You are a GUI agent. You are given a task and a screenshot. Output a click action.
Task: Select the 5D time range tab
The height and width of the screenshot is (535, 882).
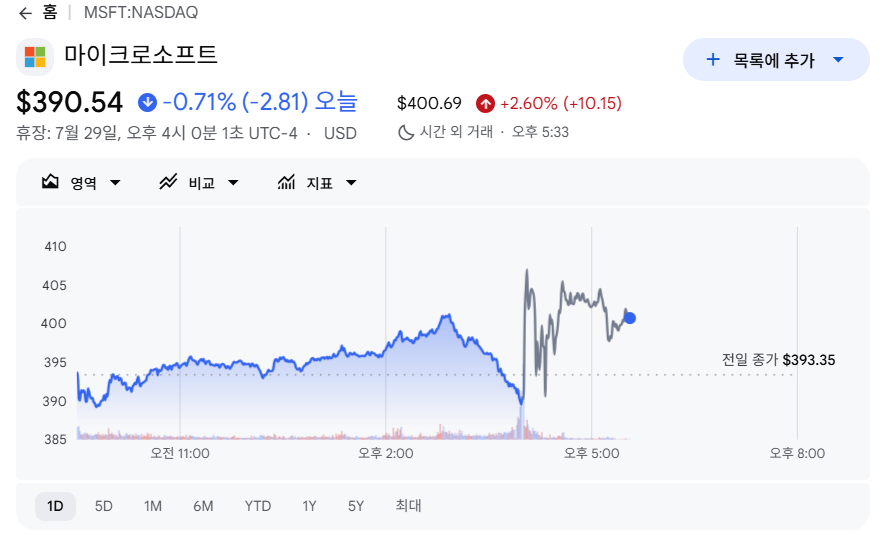tap(104, 506)
